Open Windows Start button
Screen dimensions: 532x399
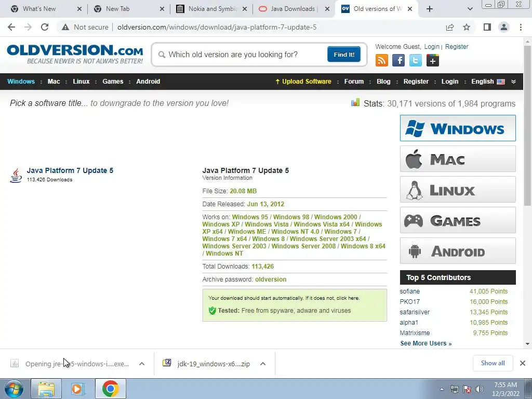click(14, 389)
